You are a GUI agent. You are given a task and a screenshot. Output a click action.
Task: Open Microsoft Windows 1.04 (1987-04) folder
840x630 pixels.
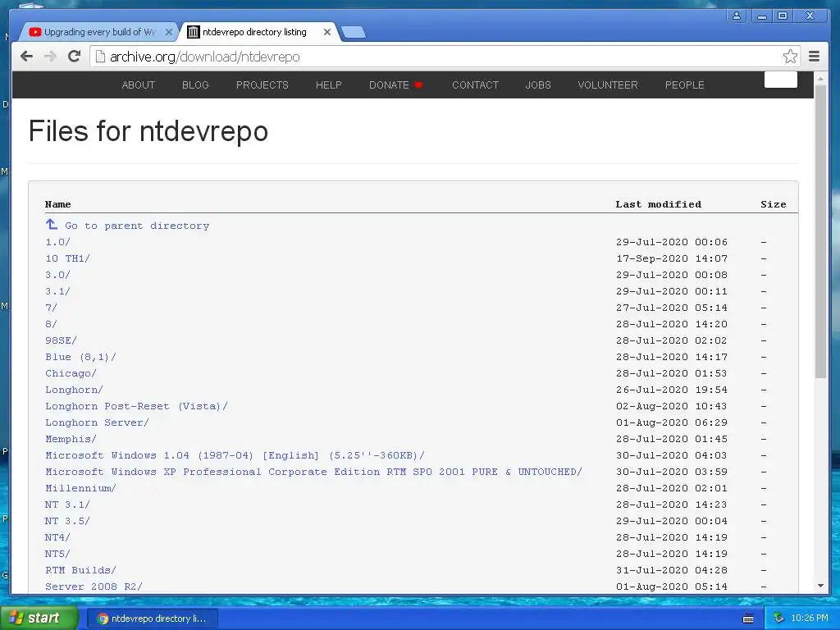click(235, 455)
